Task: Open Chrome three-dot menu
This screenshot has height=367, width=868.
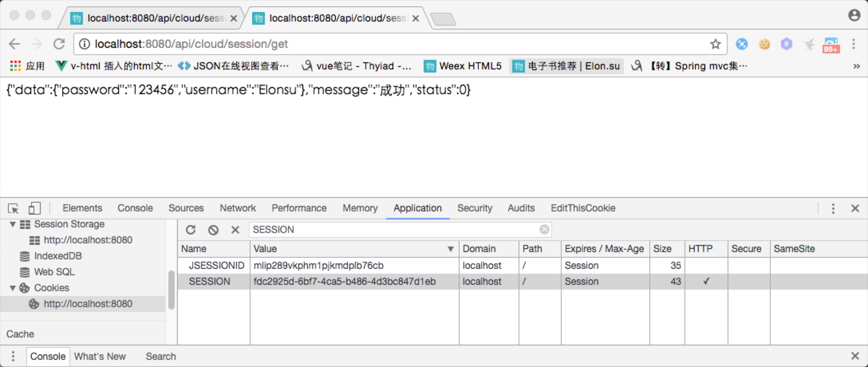Action: [x=854, y=44]
